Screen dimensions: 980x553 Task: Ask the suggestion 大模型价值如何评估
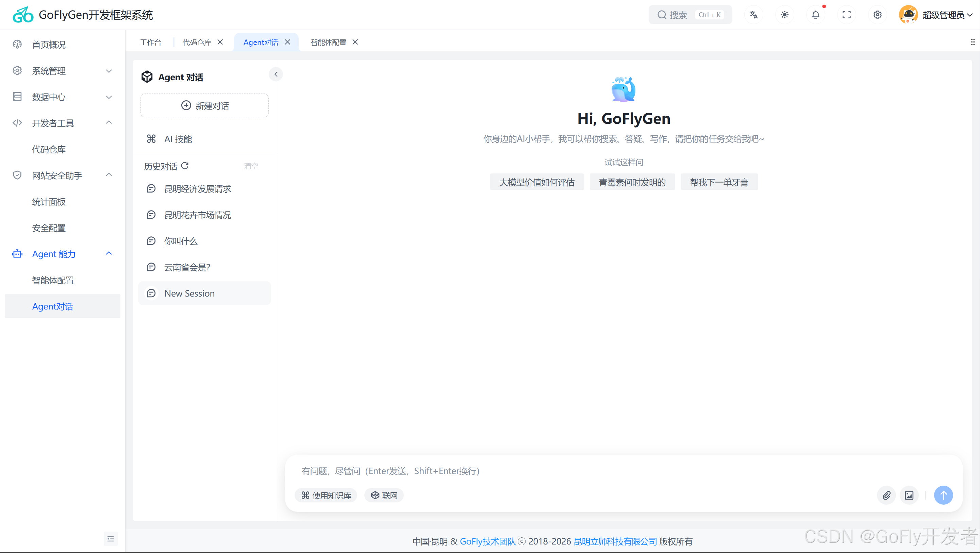point(537,182)
